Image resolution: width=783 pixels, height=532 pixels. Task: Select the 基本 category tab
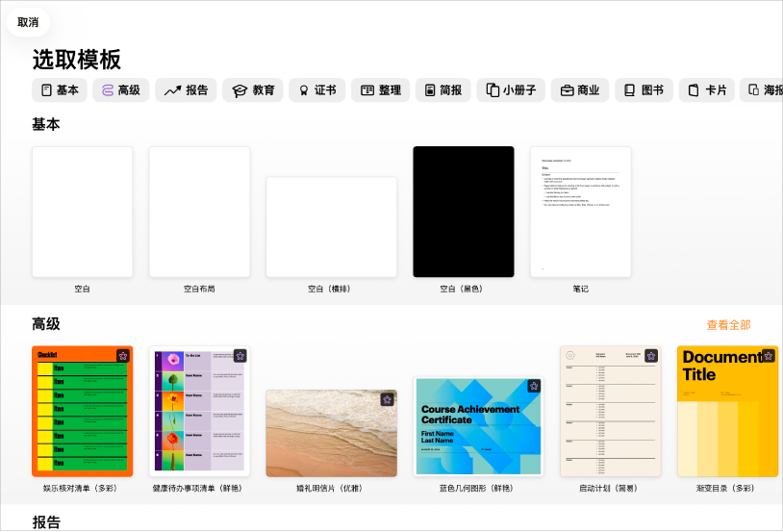[x=60, y=90]
